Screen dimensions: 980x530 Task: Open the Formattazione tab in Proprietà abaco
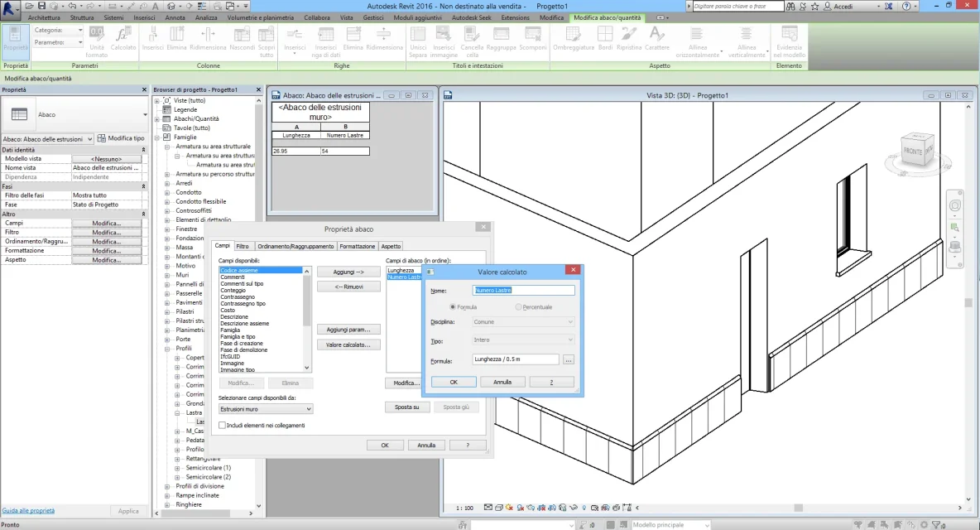click(357, 246)
